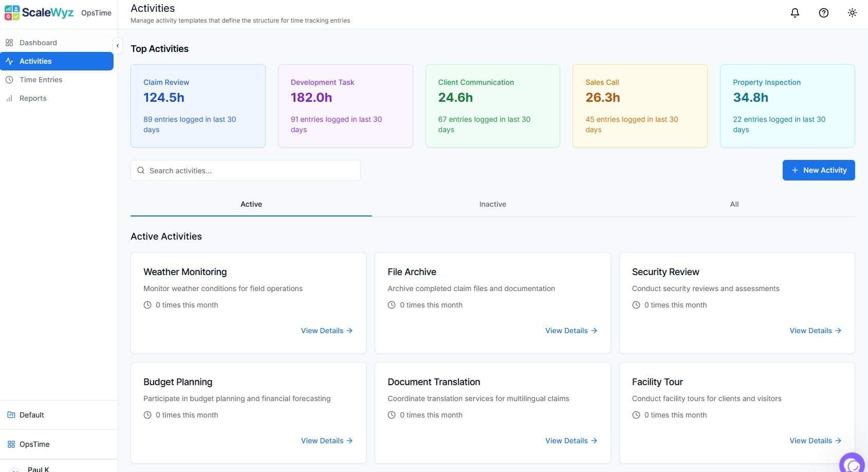868x472 pixels.
Task: Switch to the All tab
Action: coord(734,204)
